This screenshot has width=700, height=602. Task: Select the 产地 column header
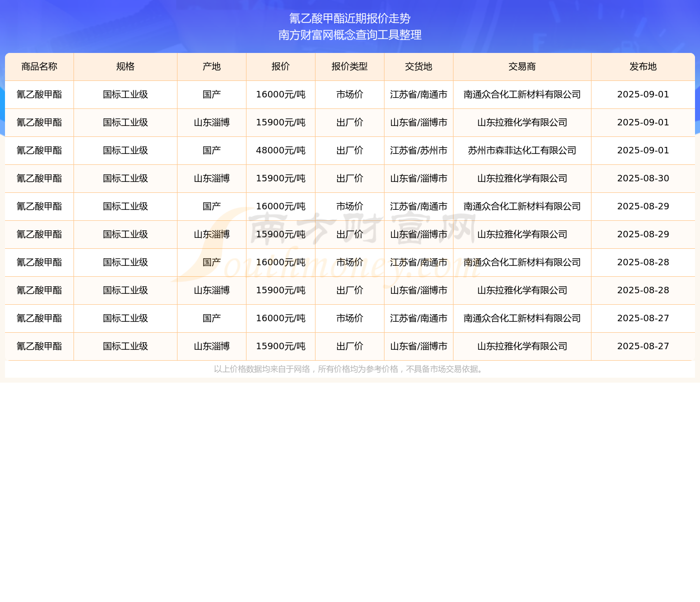click(212, 66)
